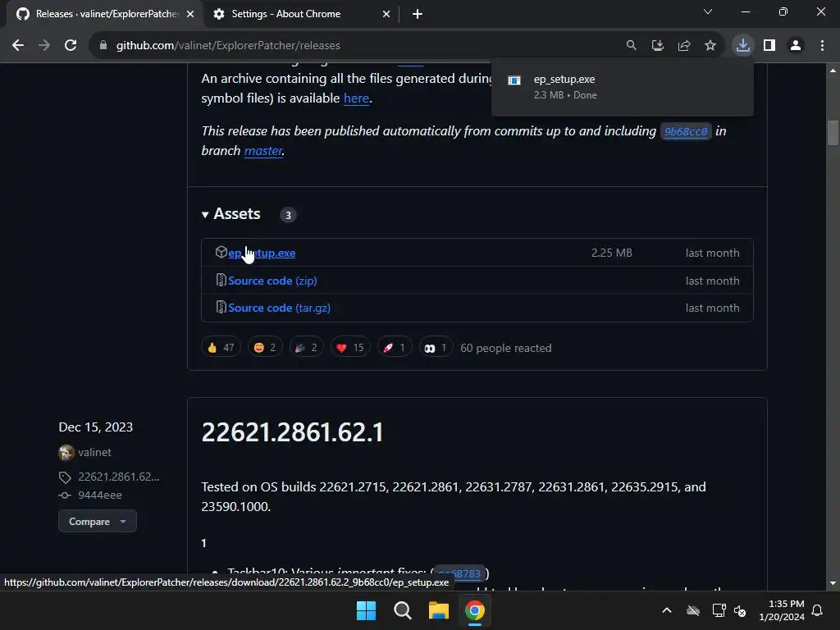Click the zip file icon next to Source code (zip)

click(x=221, y=280)
